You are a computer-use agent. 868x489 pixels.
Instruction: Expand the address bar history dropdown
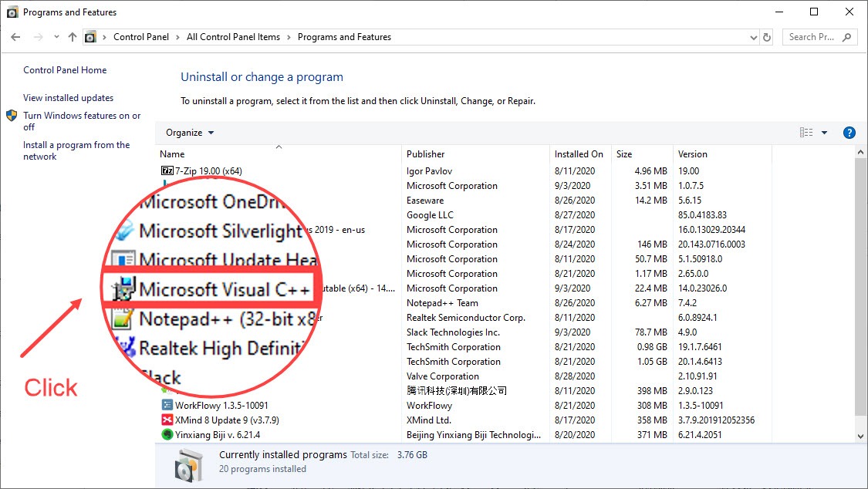click(753, 37)
